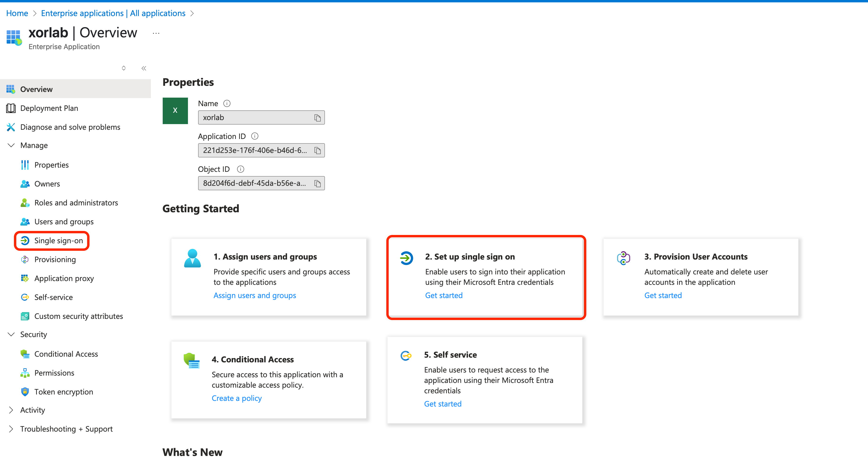Click the Users and groups icon

[25, 221]
